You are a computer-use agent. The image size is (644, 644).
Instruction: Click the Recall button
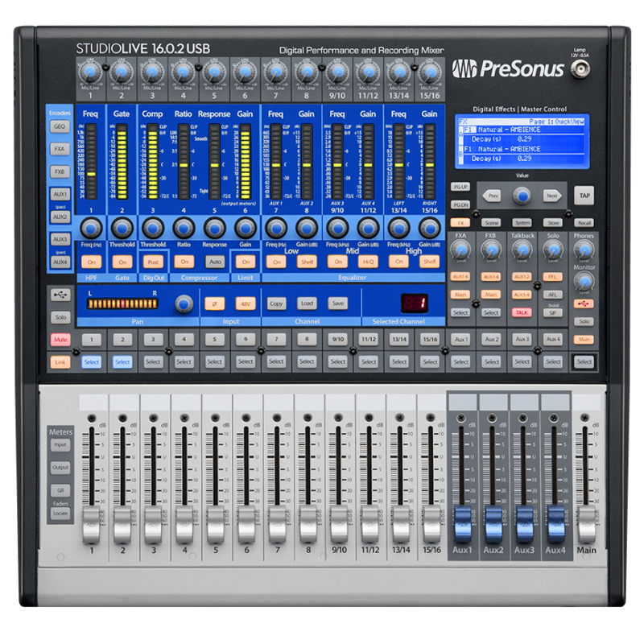point(584,223)
